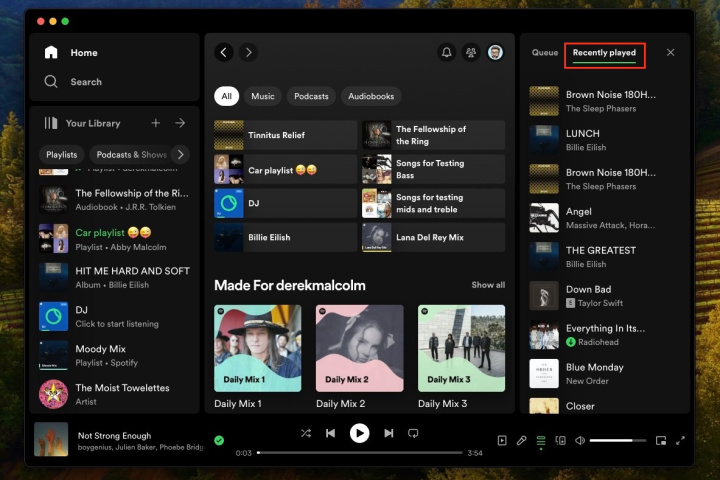720x480 pixels.
Task: Seek within the song progress bar
Action: [x=360, y=452]
